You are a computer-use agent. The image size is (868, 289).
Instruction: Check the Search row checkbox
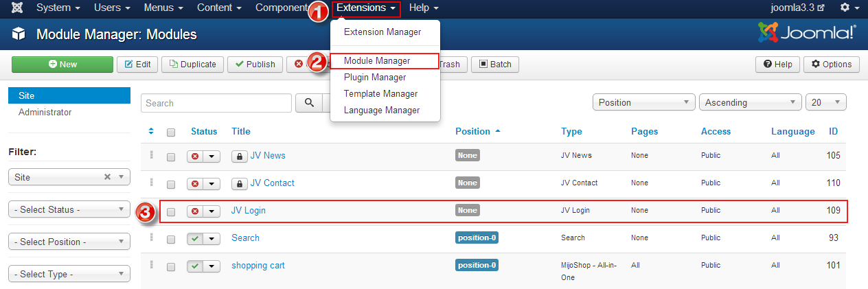(171, 240)
